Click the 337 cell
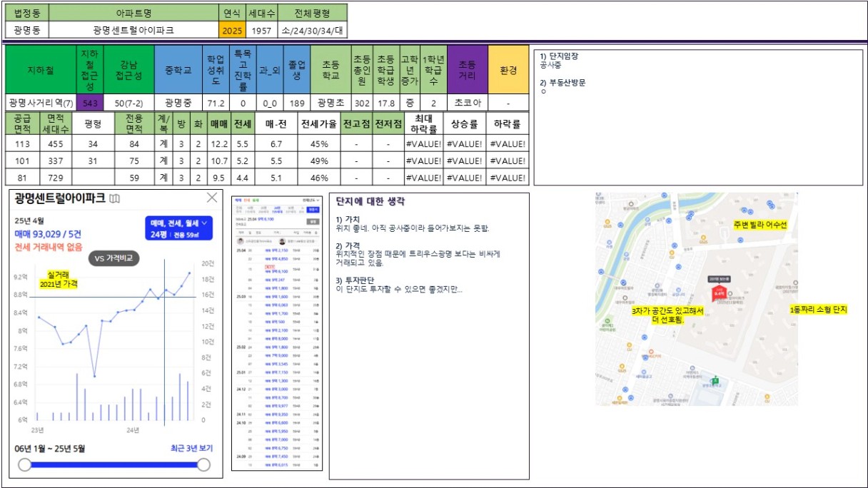 pyautogui.click(x=54, y=161)
